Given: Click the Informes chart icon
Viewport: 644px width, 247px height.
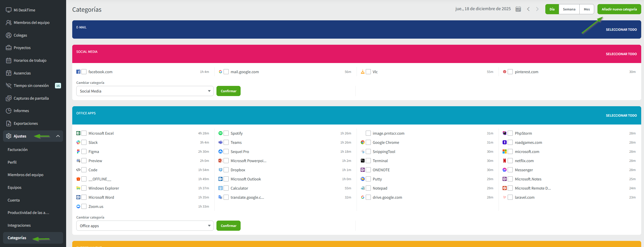Looking at the screenshot, I should [x=9, y=111].
